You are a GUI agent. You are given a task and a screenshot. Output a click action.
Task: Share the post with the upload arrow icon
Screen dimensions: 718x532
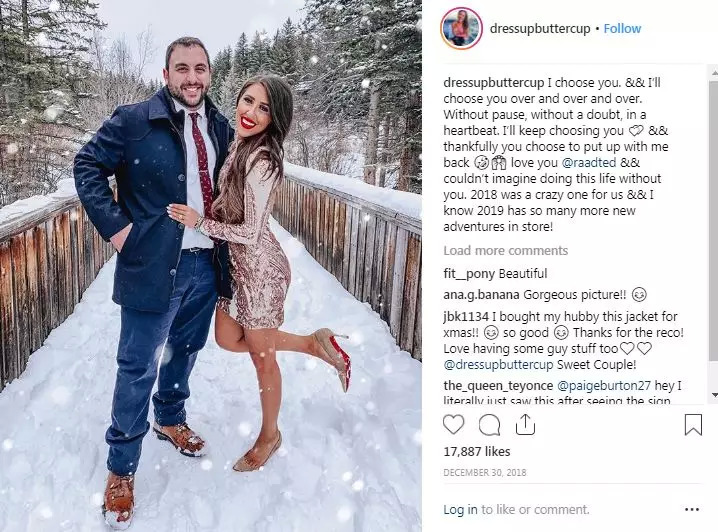[525, 424]
